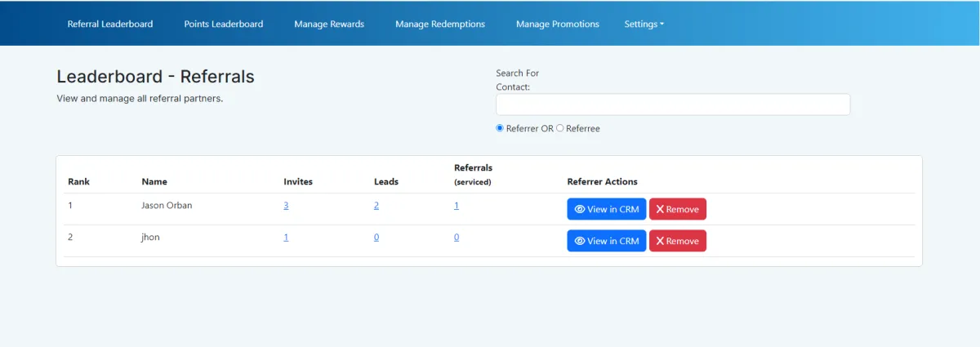Open Jason Orban's serviced referrals link
This screenshot has height=347, width=980.
(x=457, y=206)
